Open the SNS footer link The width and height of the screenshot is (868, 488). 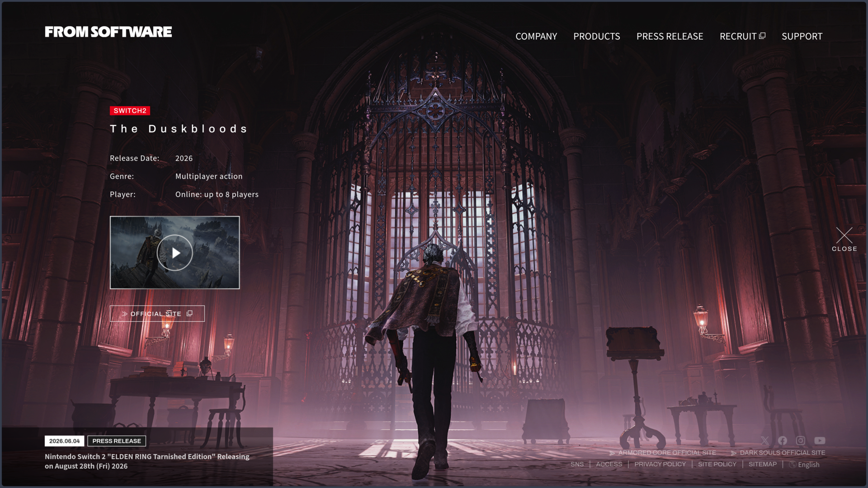pos(577,465)
